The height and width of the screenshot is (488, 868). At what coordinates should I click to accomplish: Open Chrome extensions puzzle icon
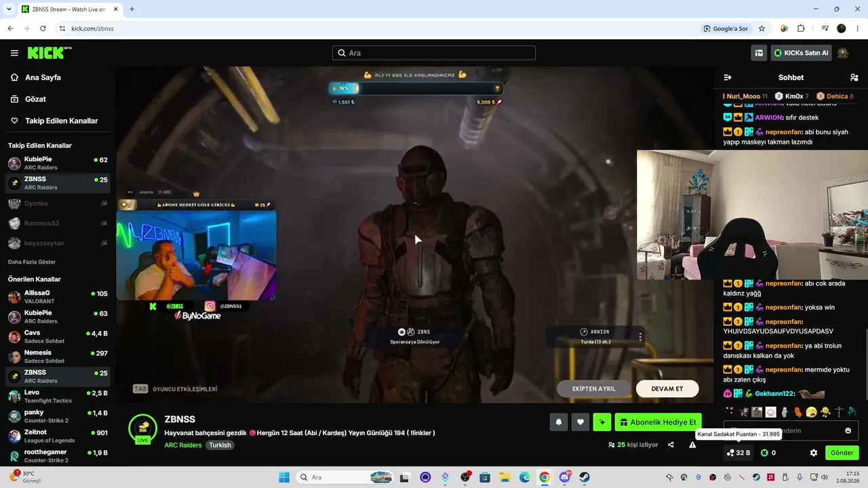801,28
